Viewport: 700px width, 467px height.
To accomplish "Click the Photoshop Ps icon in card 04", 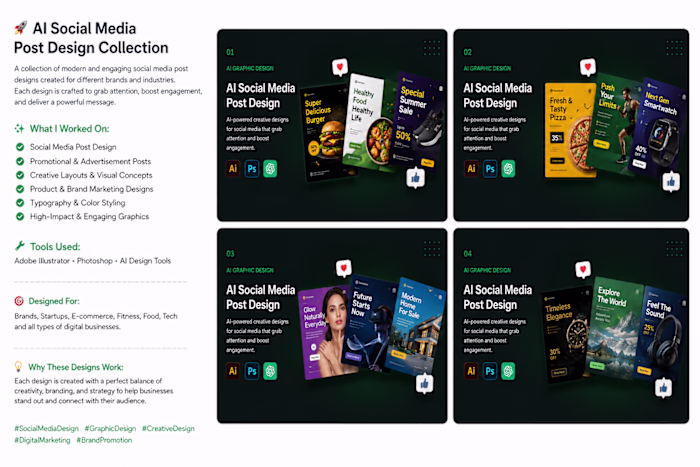I will point(490,371).
